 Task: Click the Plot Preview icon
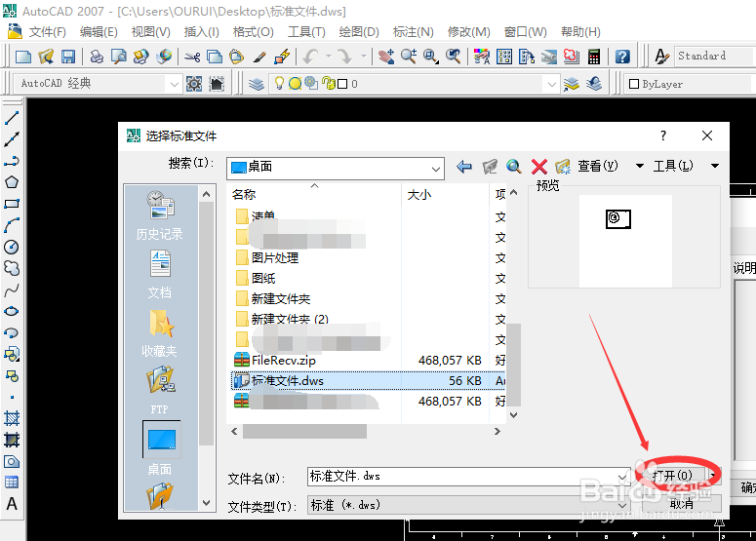click(x=118, y=57)
